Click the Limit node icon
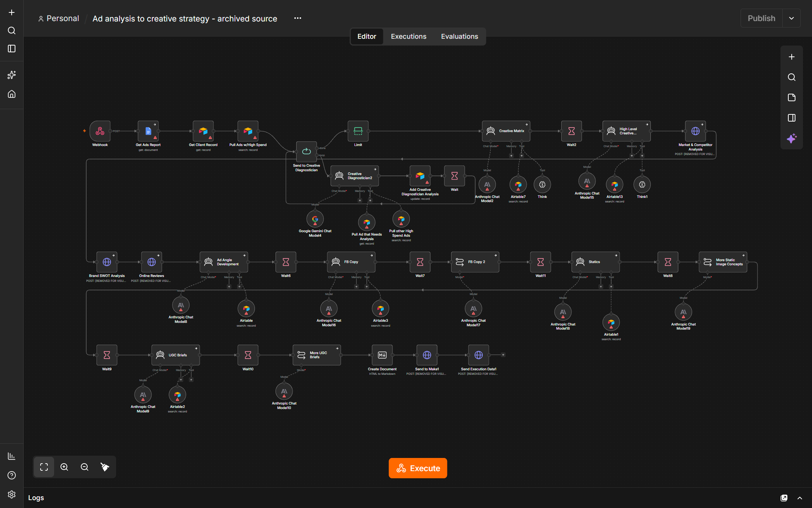The width and height of the screenshot is (812, 508). click(x=358, y=131)
